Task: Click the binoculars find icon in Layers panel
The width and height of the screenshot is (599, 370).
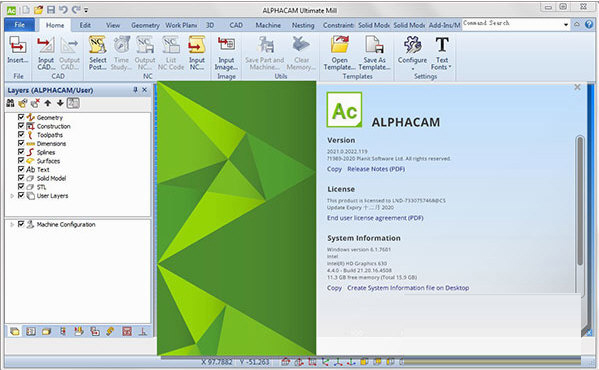Action: point(10,103)
